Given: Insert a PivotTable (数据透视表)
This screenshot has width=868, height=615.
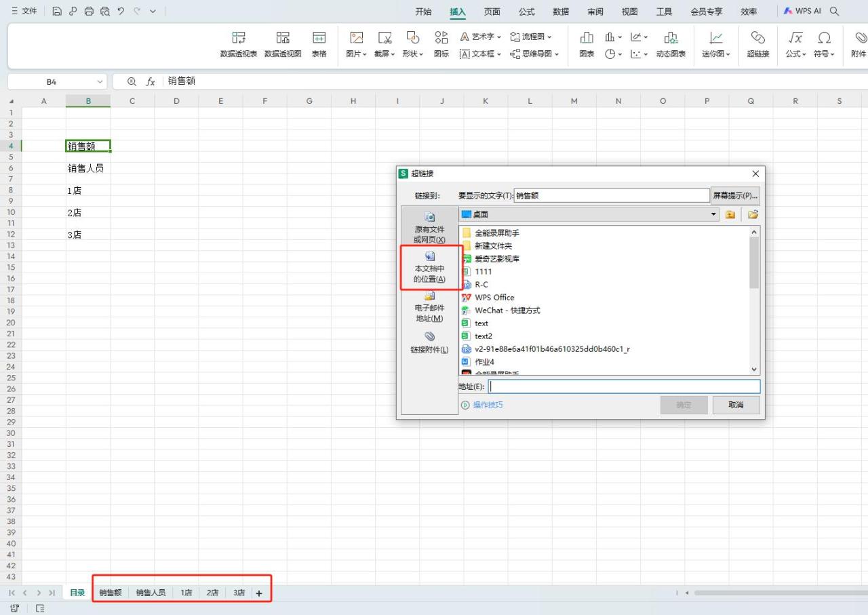Looking at the screenshot, I should 239,45.
